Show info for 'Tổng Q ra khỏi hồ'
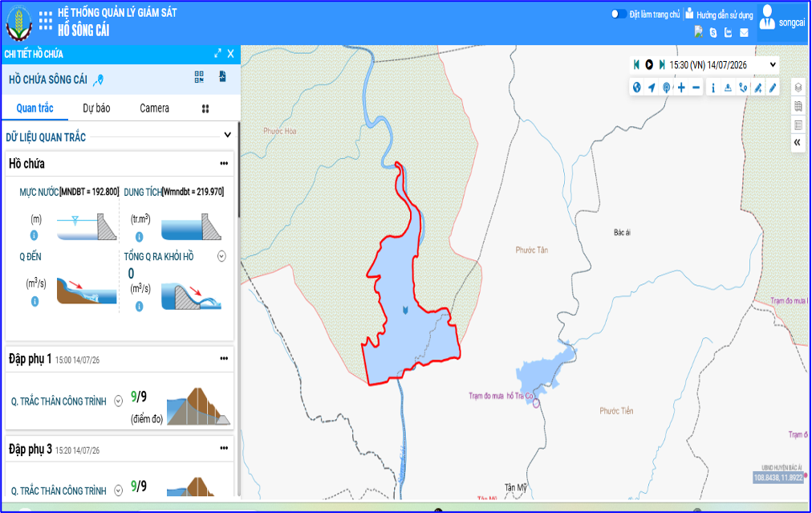 (x=140, y=307)
